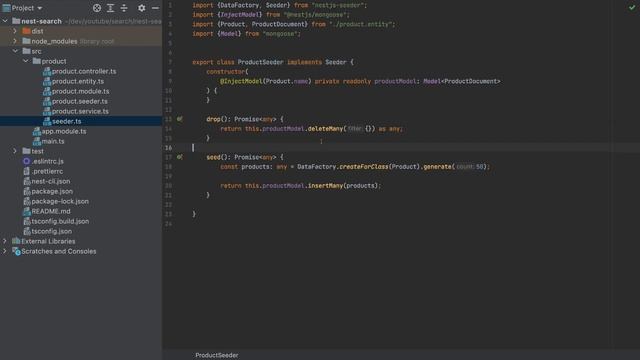
Task: Expand the node_modules folder
Action: pos(15,41)
